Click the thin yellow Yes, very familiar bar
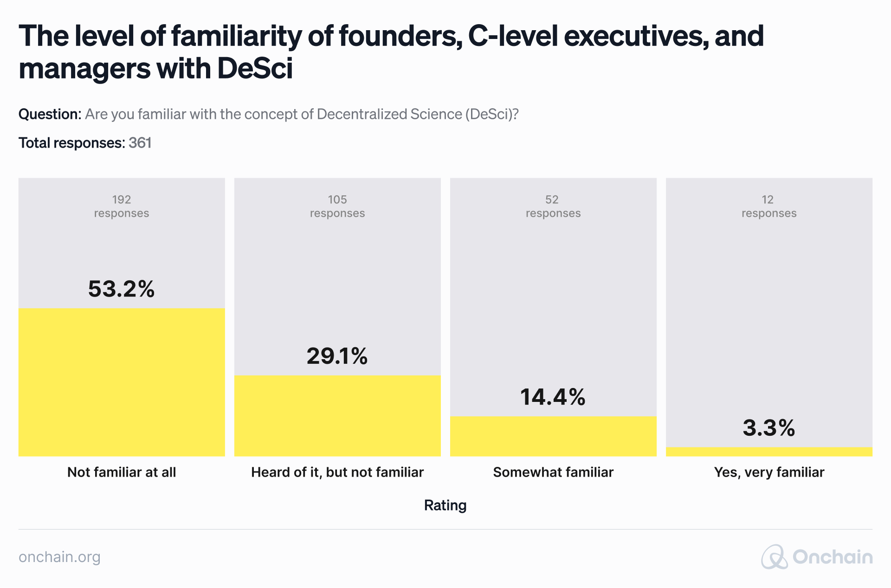Image resolution: width=891 pixels, height=588 pixels. point(769,452)
